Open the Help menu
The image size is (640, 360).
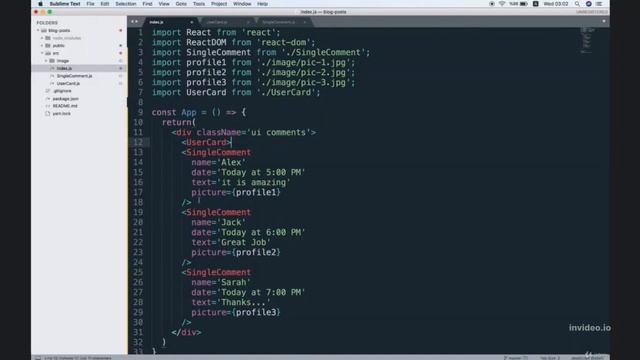(x=262, y=4)
